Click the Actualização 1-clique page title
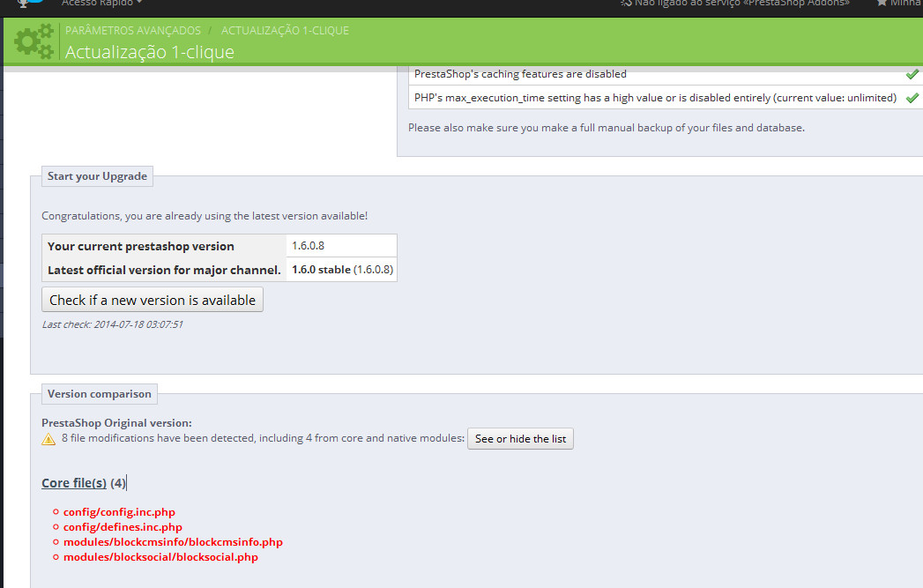Screen dimensions: 923x588 pyautogui.click(x=150, y=52)
